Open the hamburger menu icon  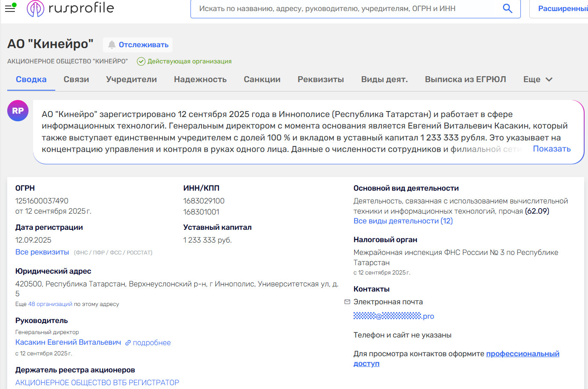coord(10,9)
